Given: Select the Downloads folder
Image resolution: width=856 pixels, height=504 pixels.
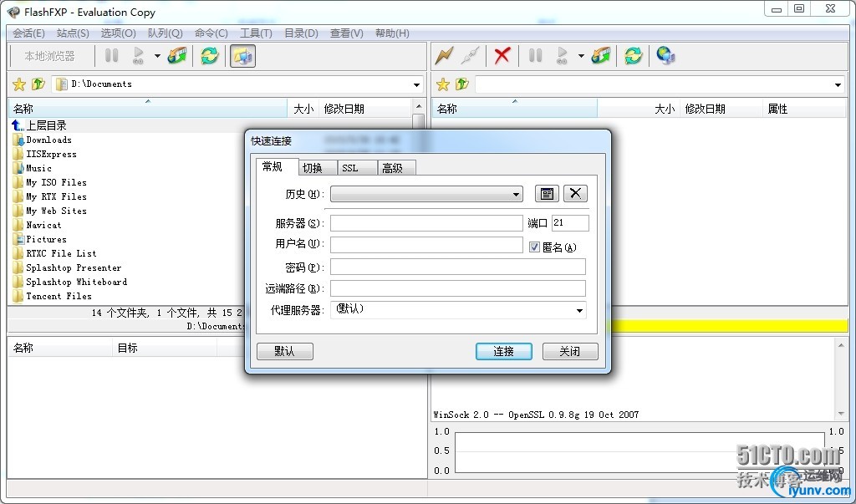Looking at the screenshot, I should tap(48, 140).
